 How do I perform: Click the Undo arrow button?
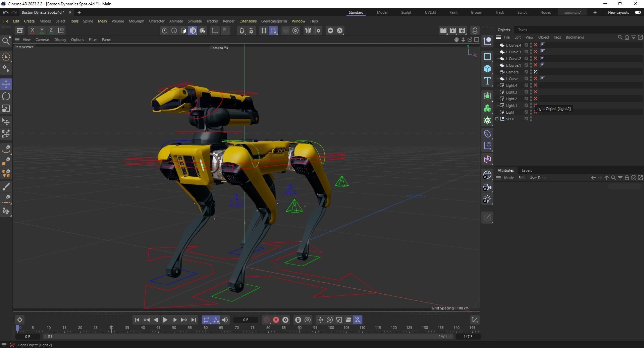(x=5, y=12)
